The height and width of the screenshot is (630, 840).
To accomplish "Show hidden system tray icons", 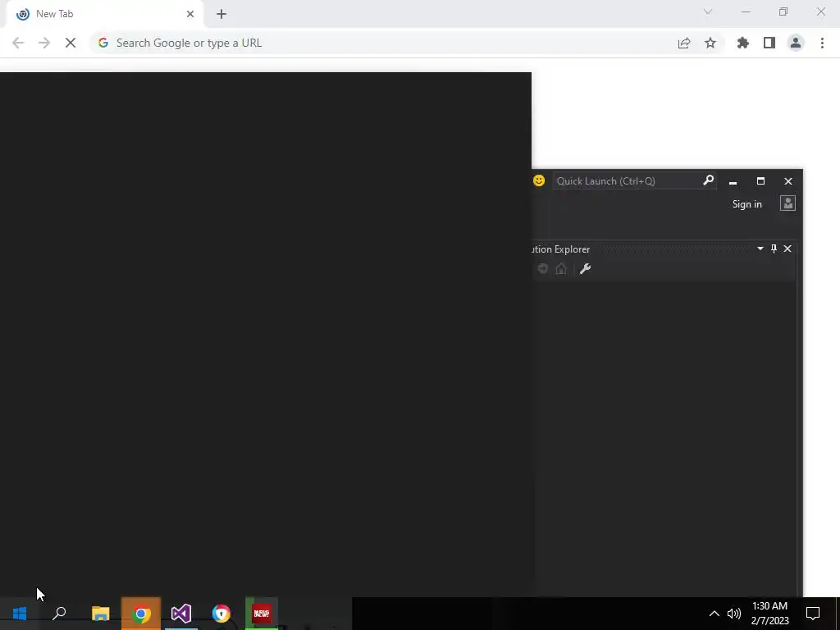I will 714,614.
